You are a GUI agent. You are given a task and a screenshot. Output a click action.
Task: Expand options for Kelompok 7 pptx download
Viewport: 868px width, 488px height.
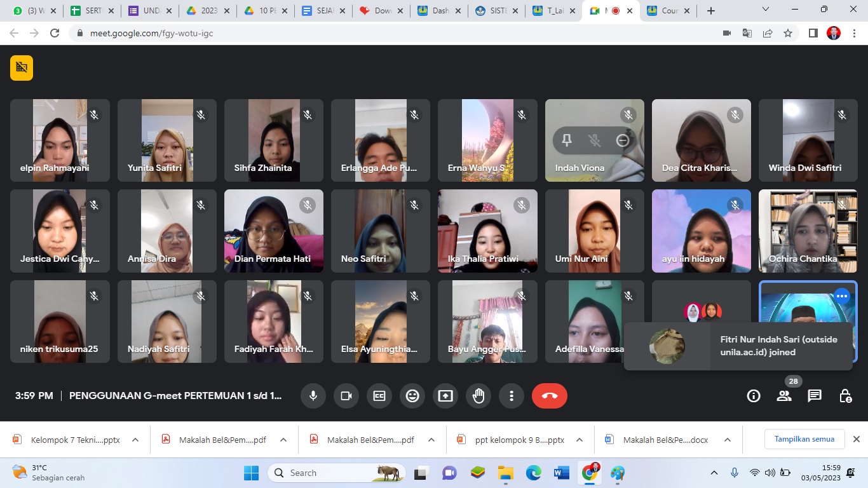click(135, 440)
